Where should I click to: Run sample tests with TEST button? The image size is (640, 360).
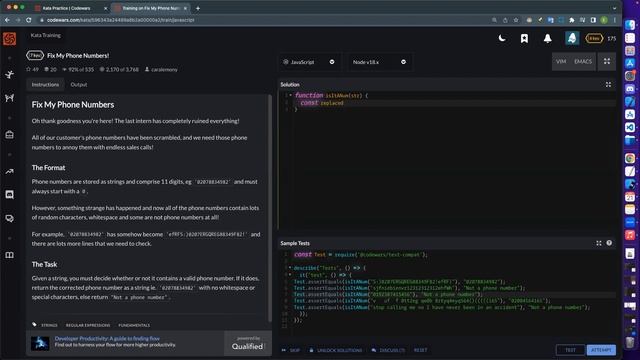570,350
